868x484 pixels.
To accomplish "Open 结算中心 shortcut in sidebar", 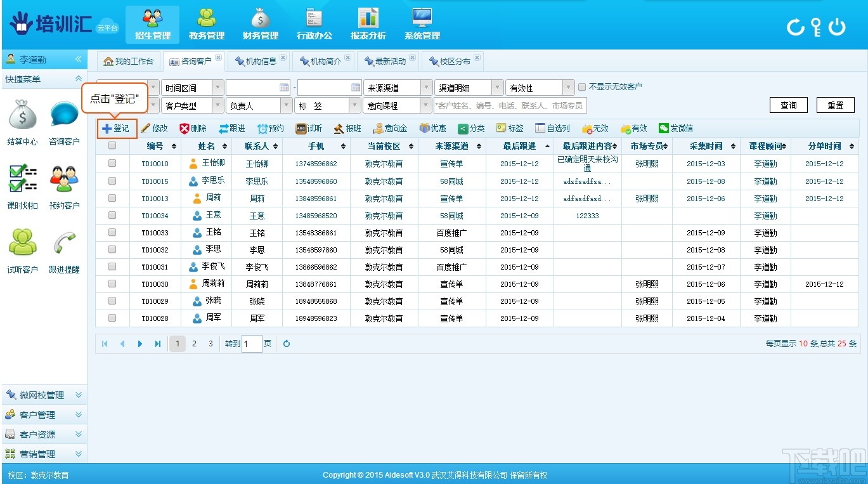I will pos(22,116).
